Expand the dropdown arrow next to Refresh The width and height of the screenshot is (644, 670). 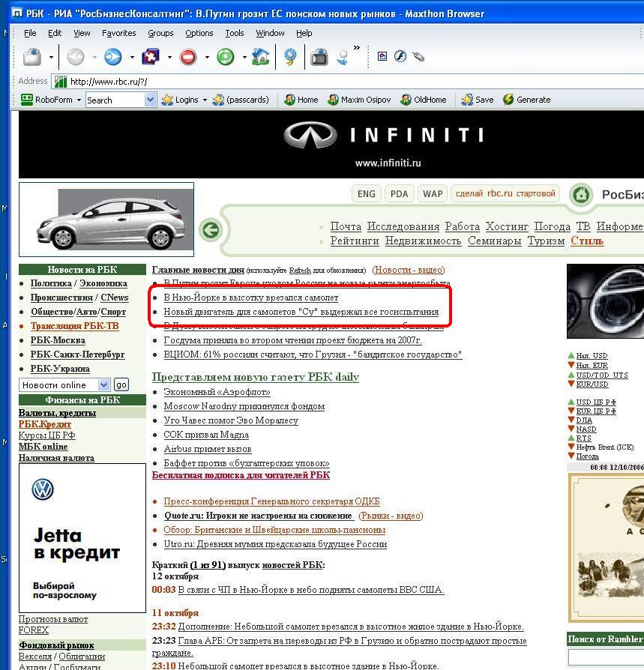pos(244,57)
